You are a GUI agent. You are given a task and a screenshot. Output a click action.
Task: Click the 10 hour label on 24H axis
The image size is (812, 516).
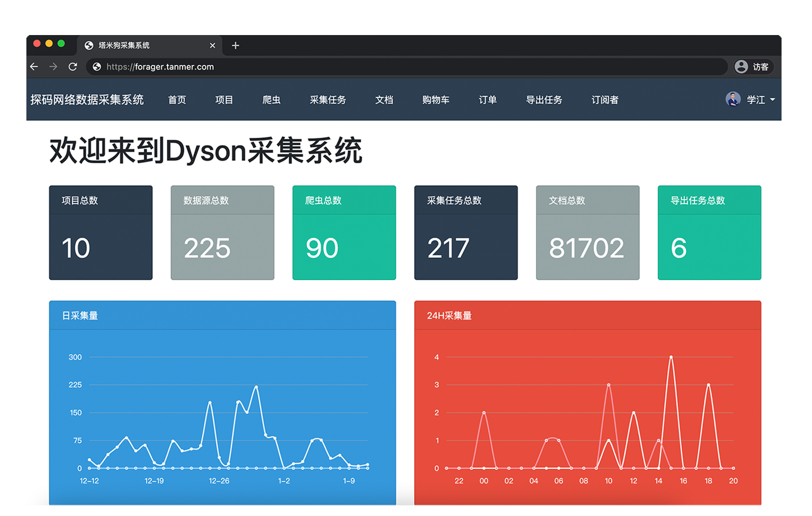[x=608, y=480]
